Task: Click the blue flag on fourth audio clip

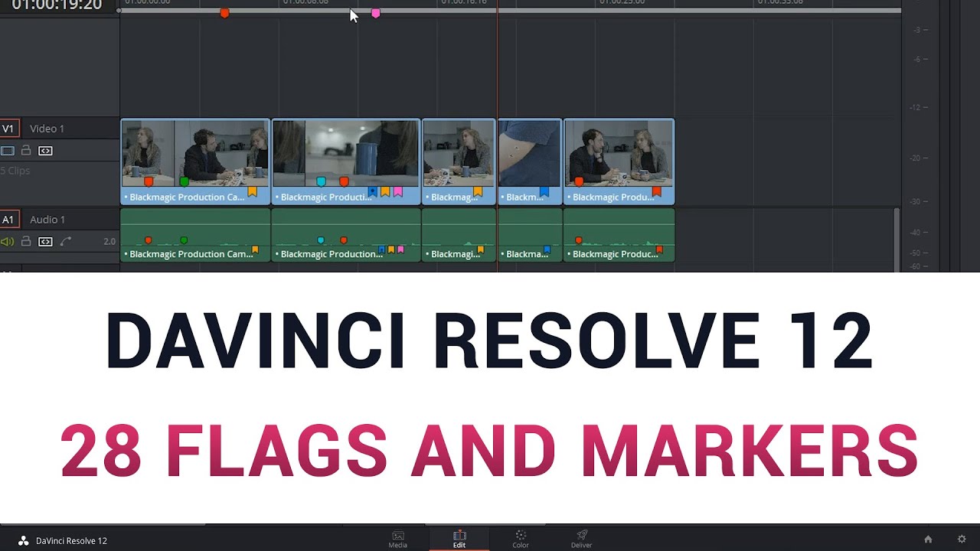Action: point(547,249)
